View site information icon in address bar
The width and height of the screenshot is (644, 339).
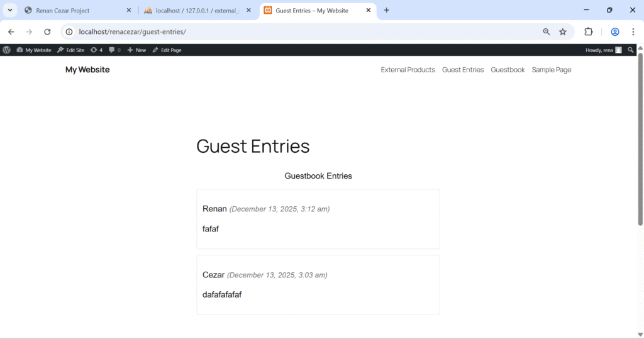[69, 32]
